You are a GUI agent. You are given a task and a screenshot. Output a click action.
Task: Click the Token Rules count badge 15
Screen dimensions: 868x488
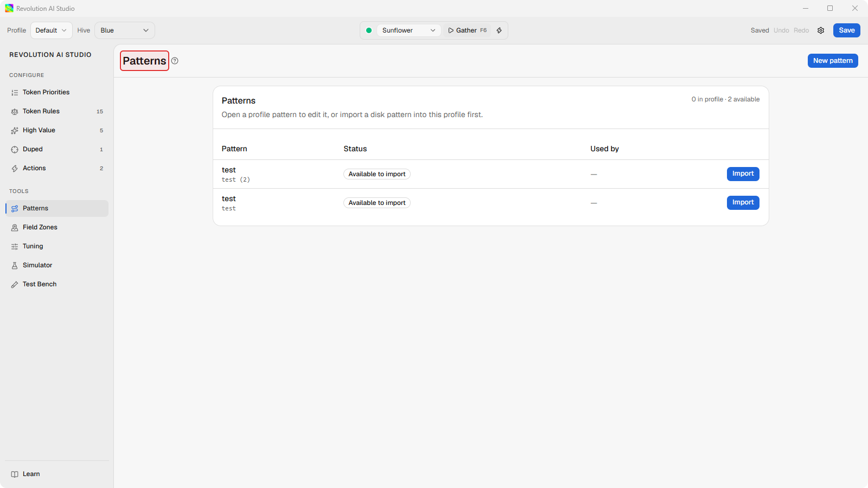coord(100,112)
